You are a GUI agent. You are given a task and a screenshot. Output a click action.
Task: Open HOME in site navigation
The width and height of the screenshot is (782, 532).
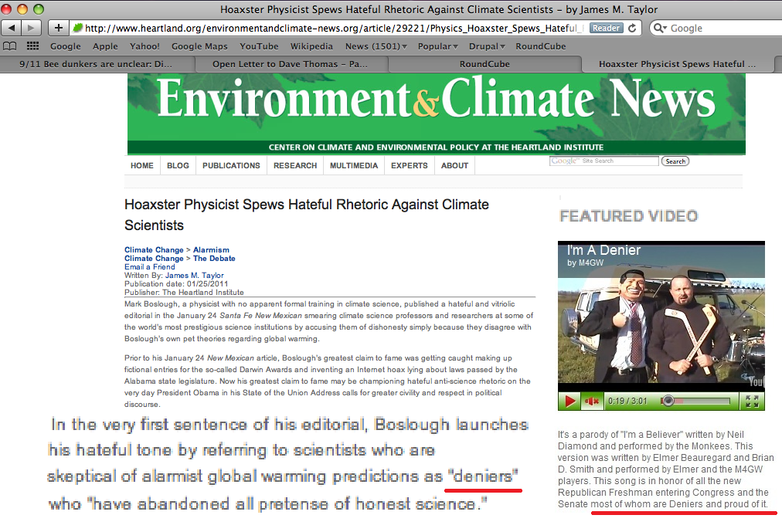[x=142, y=165]
